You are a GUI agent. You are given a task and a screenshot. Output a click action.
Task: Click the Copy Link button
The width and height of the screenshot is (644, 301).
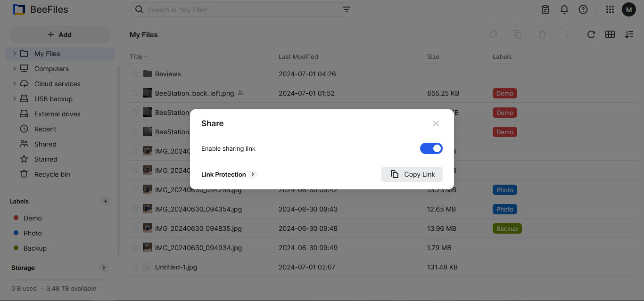click(x=412, y=174)
